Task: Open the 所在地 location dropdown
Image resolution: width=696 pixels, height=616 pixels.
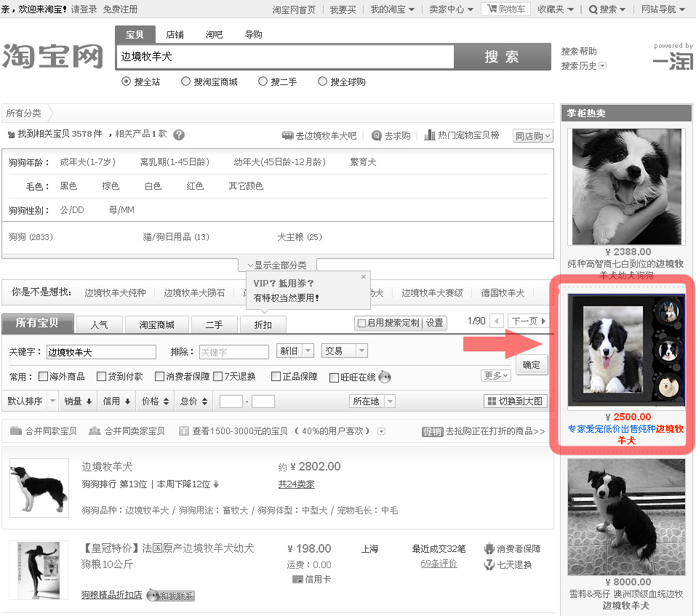Action: [x=372, y=401]
